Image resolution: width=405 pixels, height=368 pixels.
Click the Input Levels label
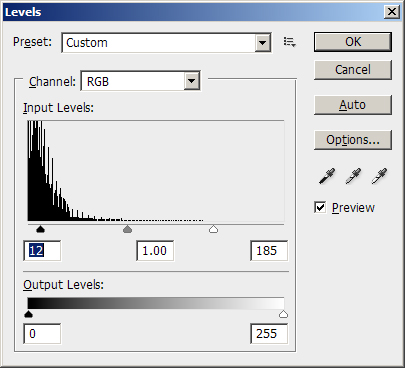[58, 108]
